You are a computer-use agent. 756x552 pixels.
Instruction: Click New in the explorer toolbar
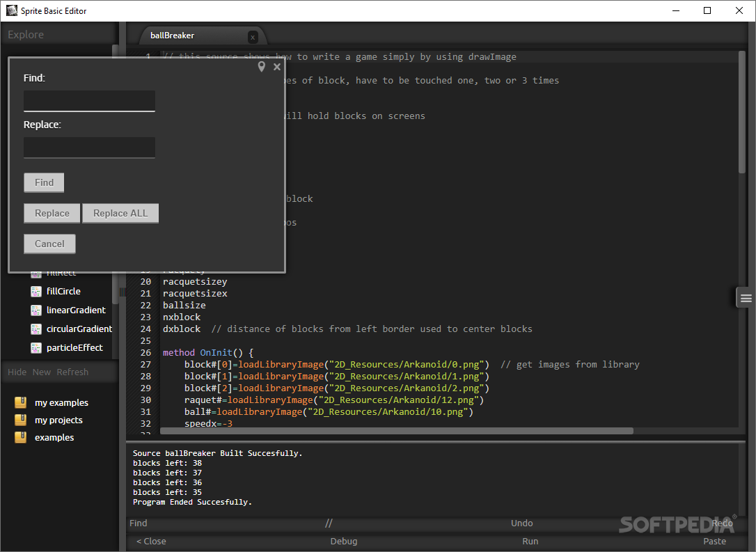(42, 372)
